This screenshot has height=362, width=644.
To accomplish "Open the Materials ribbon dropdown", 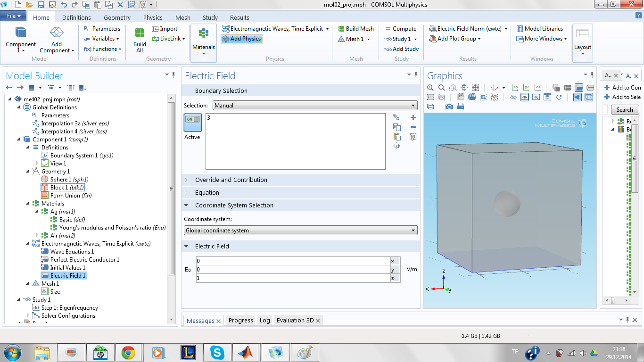I will click(204, 43).
